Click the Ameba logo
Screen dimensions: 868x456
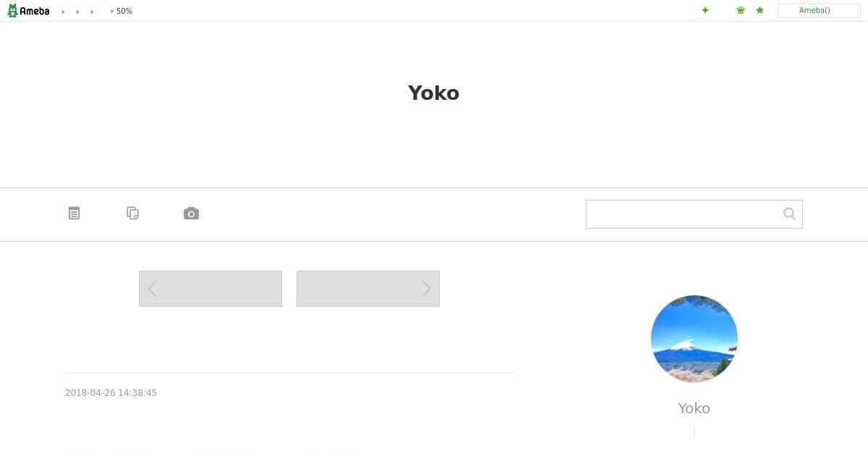pyautogui.click(x=28, y=11)
